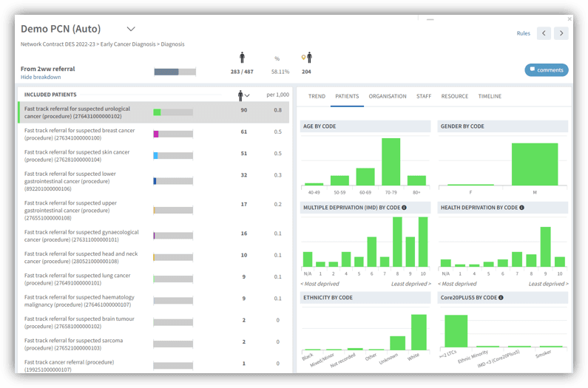Click the From 2ww referral progress bar

(175, 72)
